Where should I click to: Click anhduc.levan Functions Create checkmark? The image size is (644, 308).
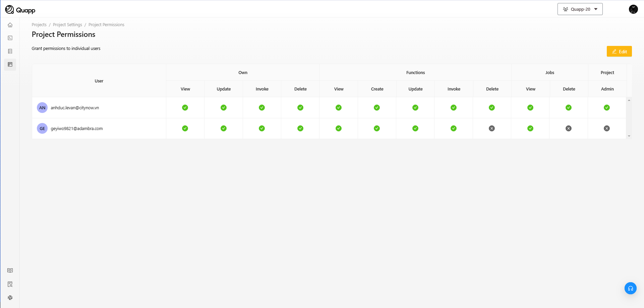[x=377, y=108]
